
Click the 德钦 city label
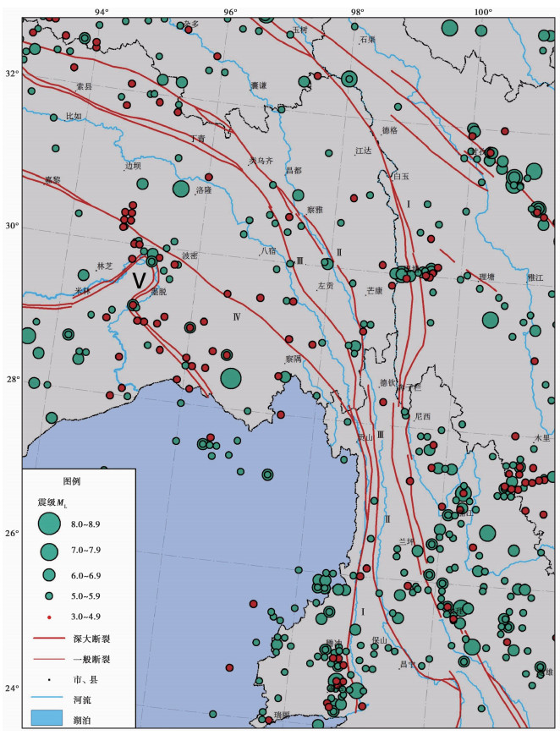click(387, 382)
